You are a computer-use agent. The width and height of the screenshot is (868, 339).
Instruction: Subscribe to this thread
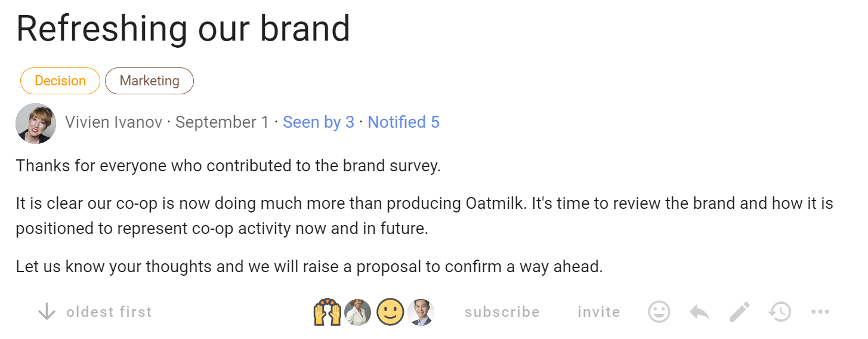[x=502, y=312]
